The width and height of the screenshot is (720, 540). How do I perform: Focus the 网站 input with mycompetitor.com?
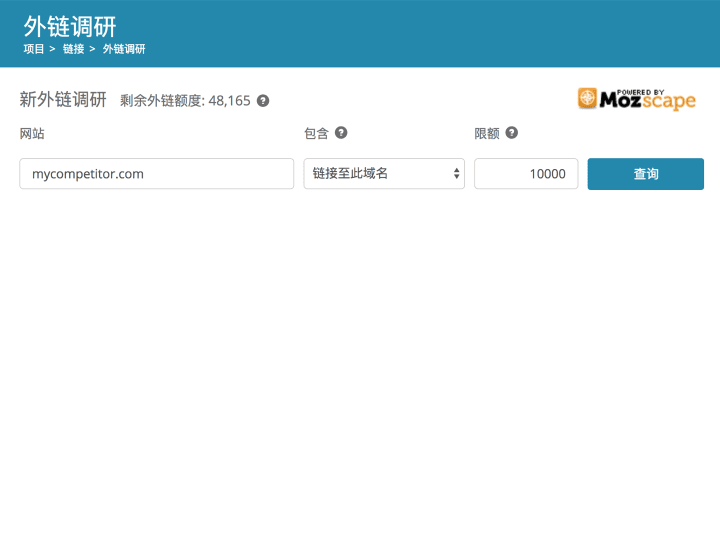[157, 174]
